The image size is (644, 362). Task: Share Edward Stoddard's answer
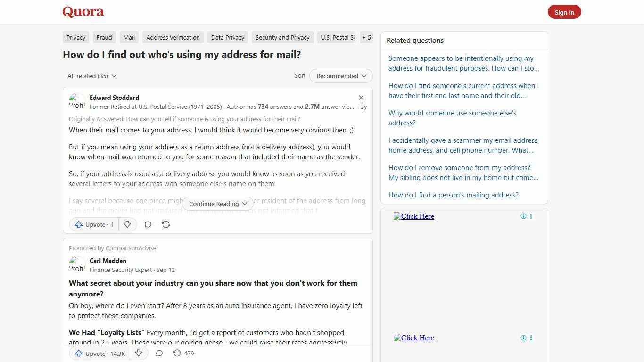(165, 224)
